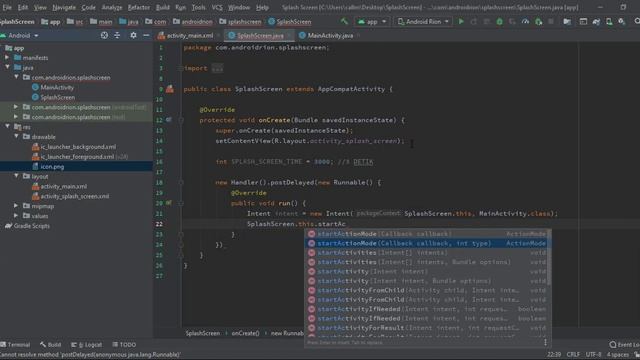
Task: Click Apply Changes icon next to Run
Action: click(473, 21)
